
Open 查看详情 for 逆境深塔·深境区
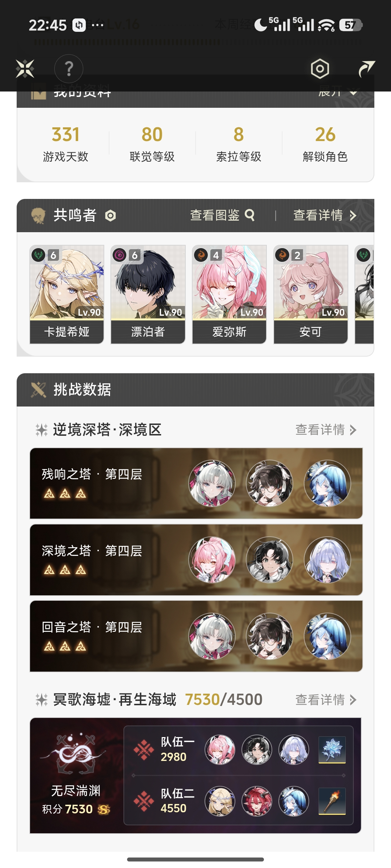(326, 430)
